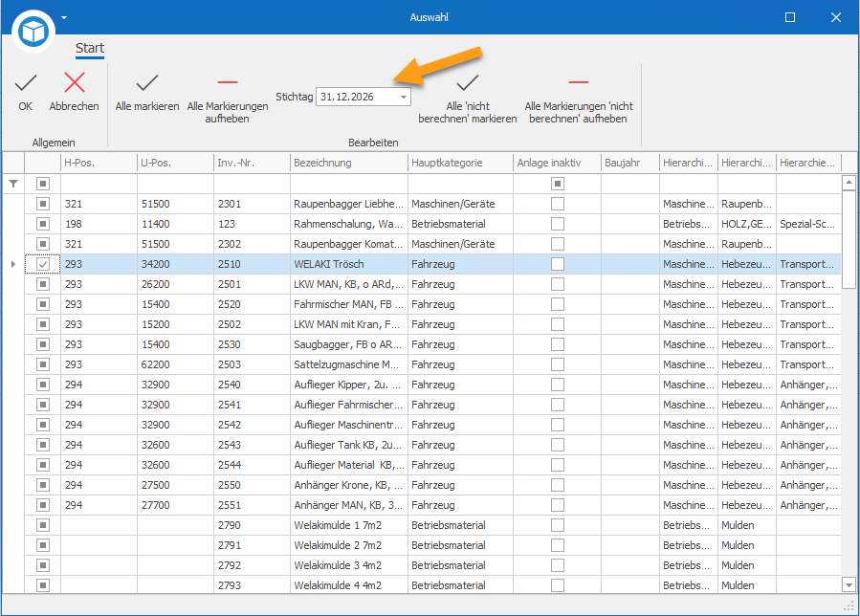
Task: Sort by Anlage inaktiv column header
Action: 558,163
